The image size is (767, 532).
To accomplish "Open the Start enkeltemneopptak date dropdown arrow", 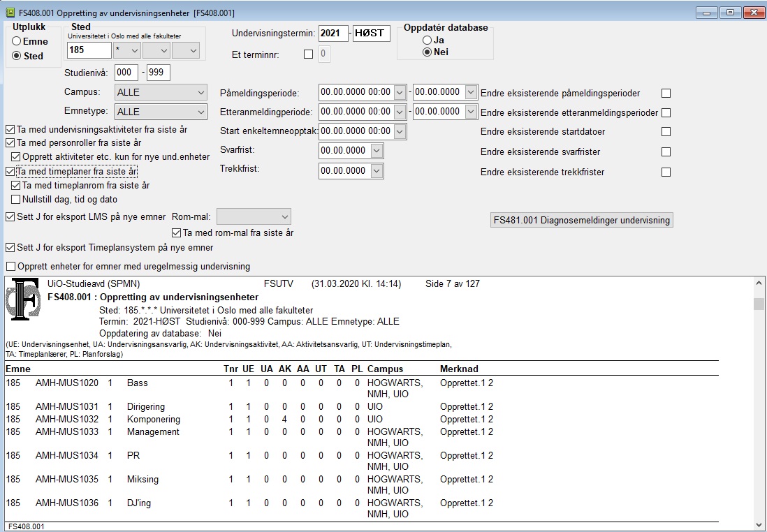I will [x=400, y=131].
